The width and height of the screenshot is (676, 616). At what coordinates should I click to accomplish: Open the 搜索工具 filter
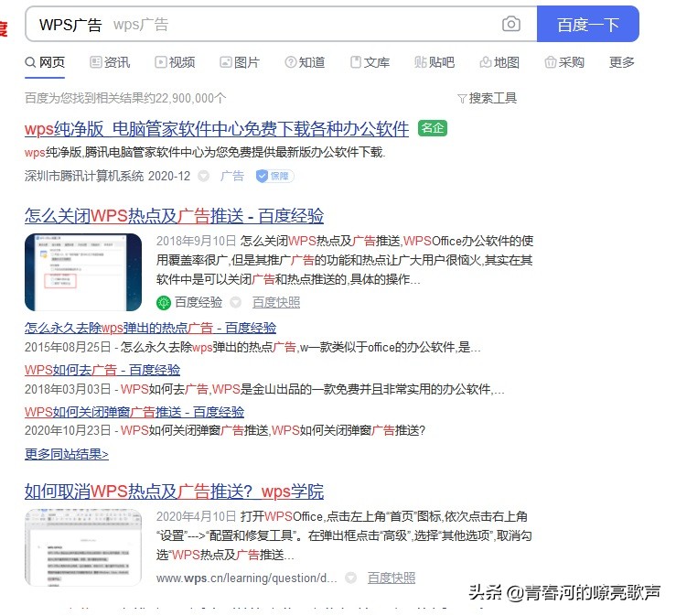488,98
